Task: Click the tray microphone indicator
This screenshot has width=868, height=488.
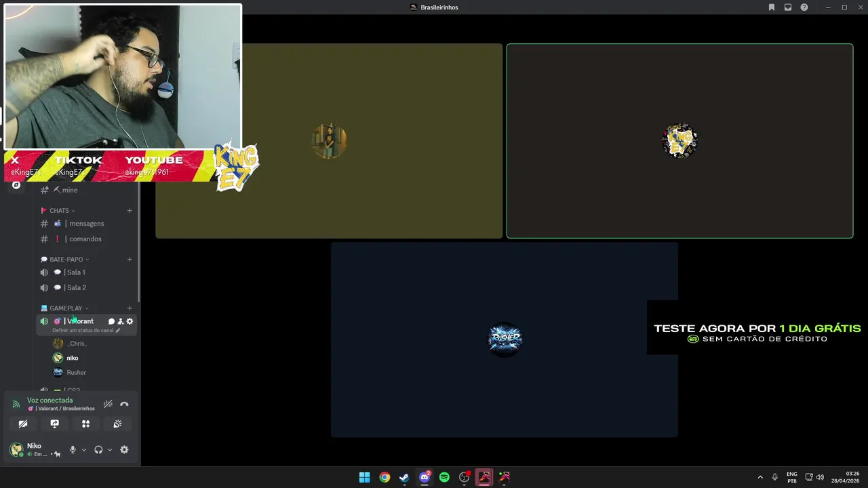Action: tap(774, 477)
